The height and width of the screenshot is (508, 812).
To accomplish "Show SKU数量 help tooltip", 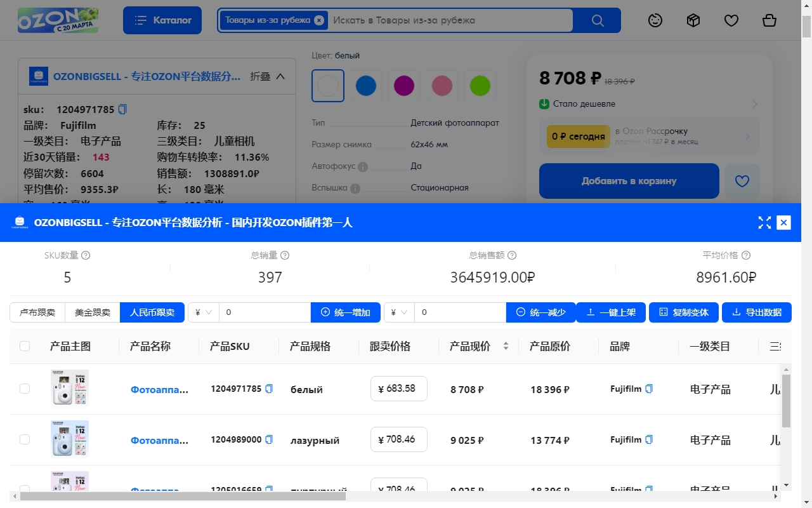I will click(86, 255).
